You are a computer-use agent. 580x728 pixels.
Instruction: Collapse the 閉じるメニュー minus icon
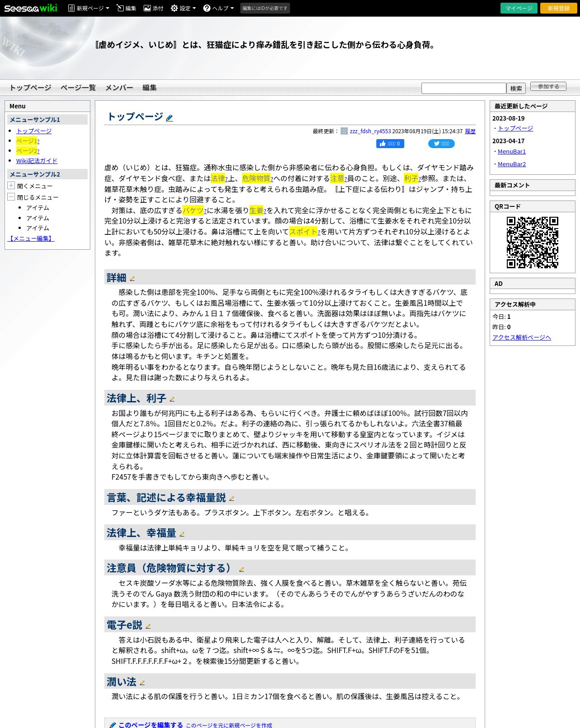(11, 196)
